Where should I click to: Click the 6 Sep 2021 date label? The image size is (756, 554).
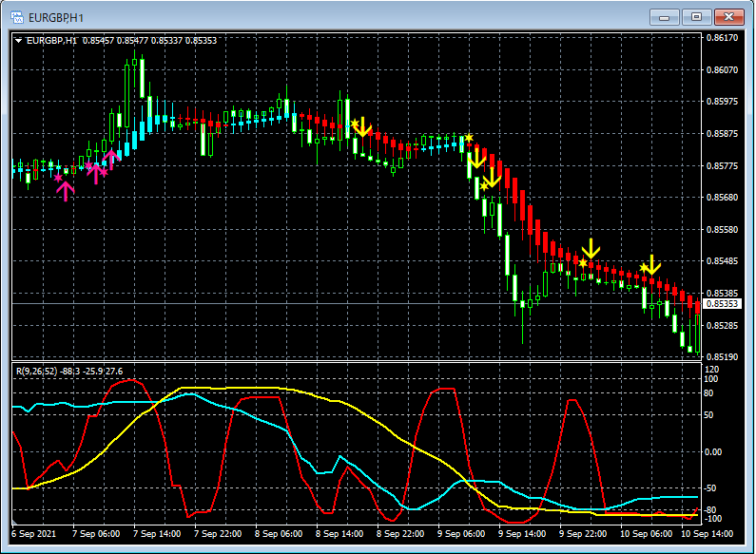pyautogui.click(x=34, y=534)
